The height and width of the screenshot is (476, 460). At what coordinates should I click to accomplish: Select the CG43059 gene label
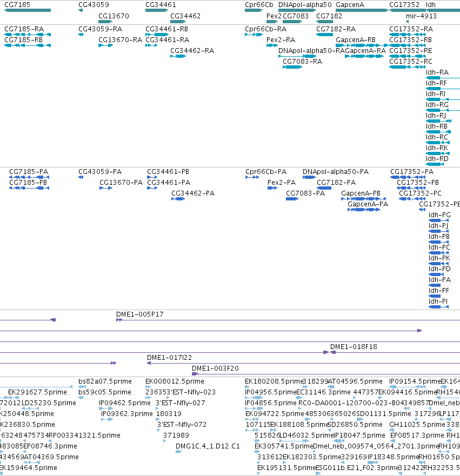[x=94, y=5]
